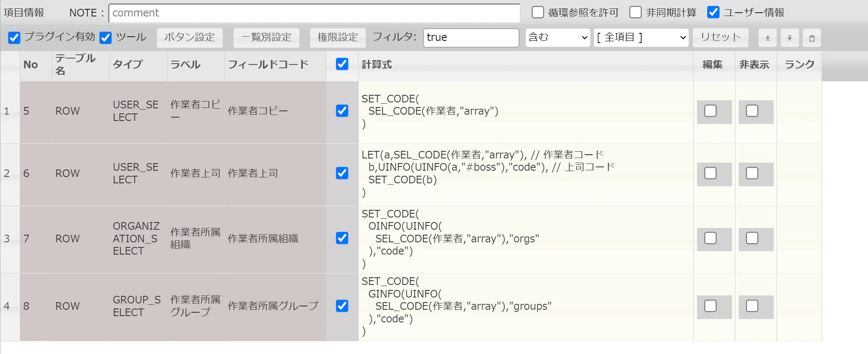Toggle the プラグイン有効 checkbox

click(14, 38)
